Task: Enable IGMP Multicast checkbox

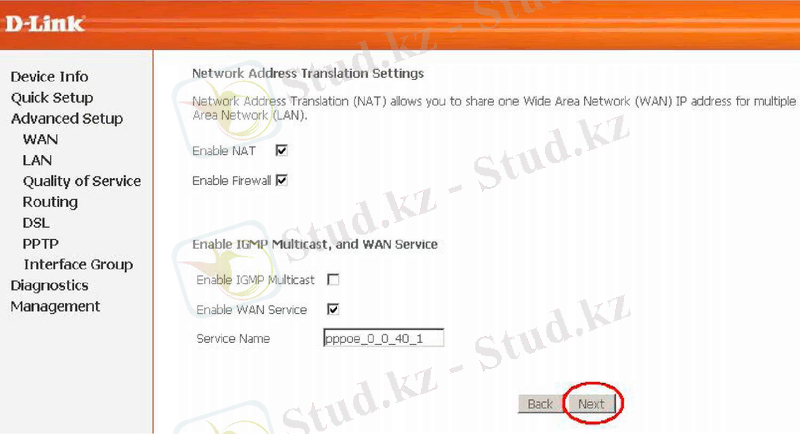Action: click(x=333, y=279)
